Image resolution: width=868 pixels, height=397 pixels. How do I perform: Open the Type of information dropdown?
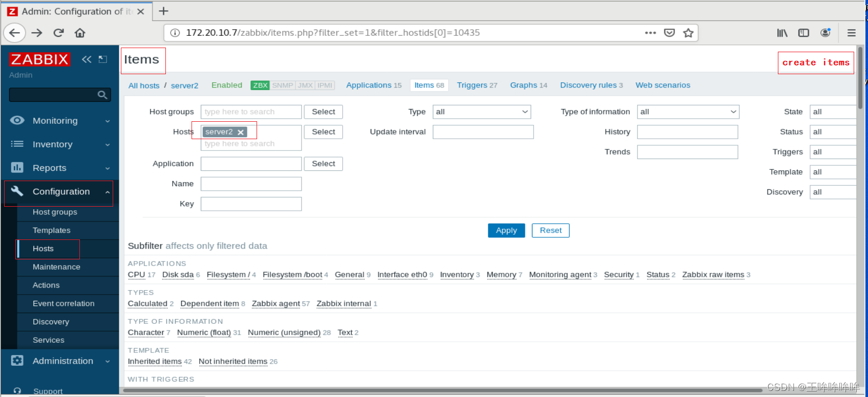click(688, 112)
